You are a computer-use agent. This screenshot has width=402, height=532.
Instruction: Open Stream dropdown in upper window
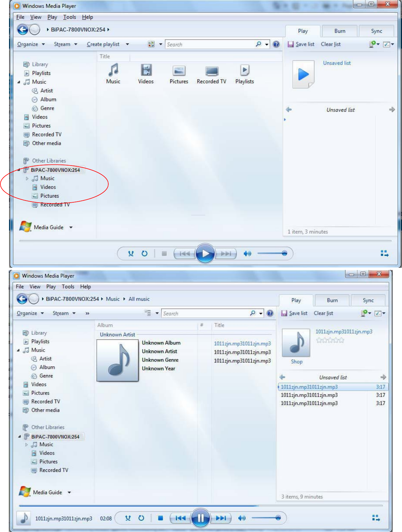(x=66, y=44)
